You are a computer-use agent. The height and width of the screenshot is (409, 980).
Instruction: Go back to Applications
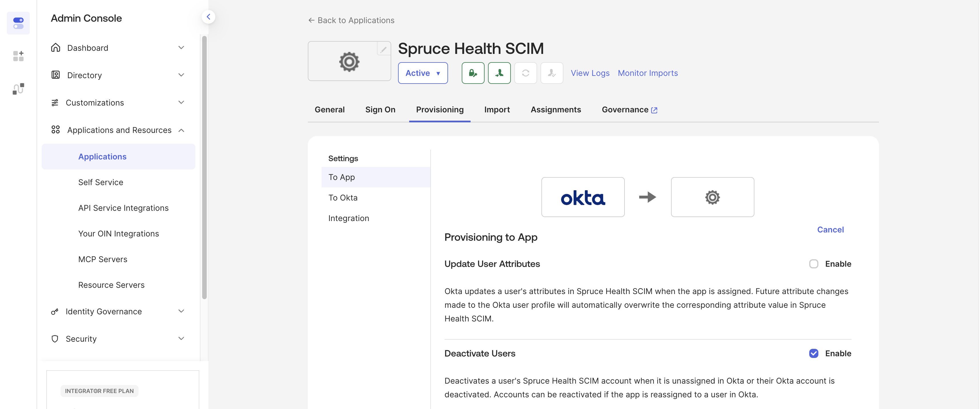(351, 20)
